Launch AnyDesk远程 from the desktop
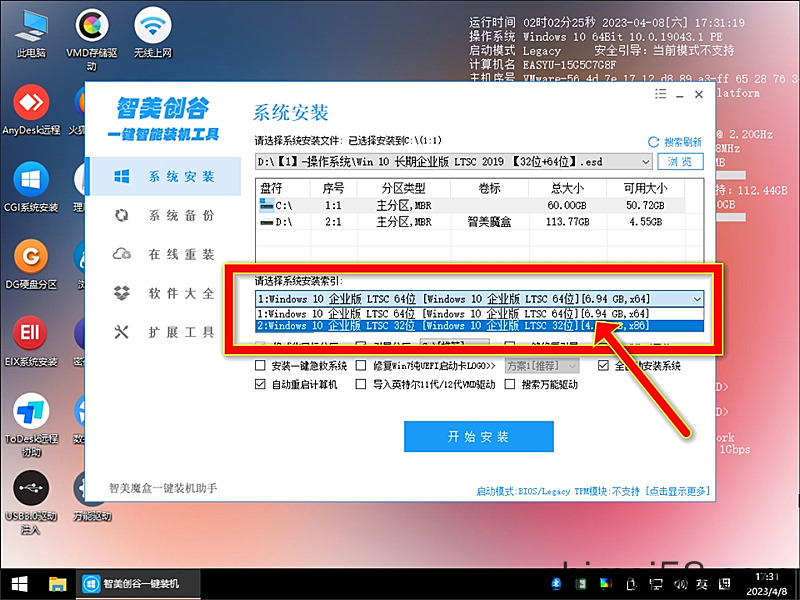The image size is (800, 600). point(31,110)
